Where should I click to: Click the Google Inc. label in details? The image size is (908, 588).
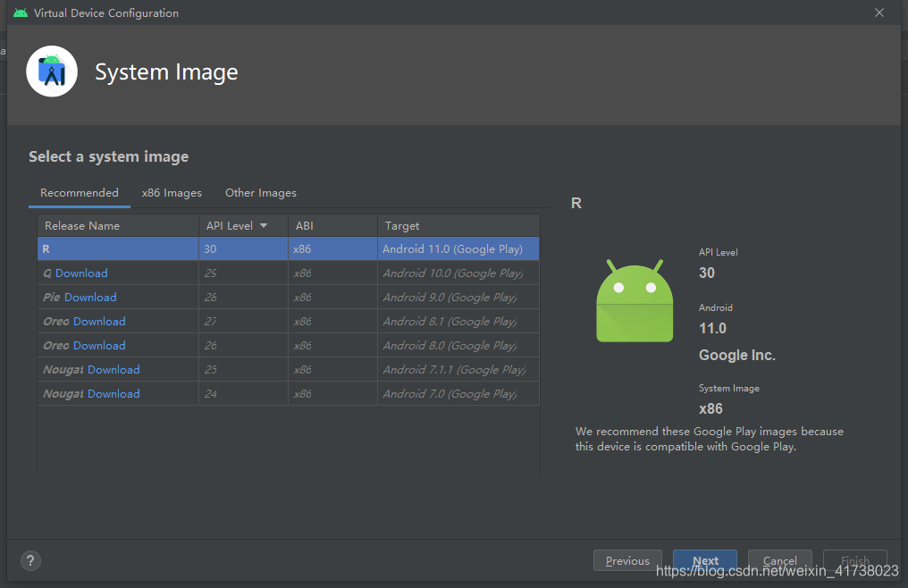point(737,355)
